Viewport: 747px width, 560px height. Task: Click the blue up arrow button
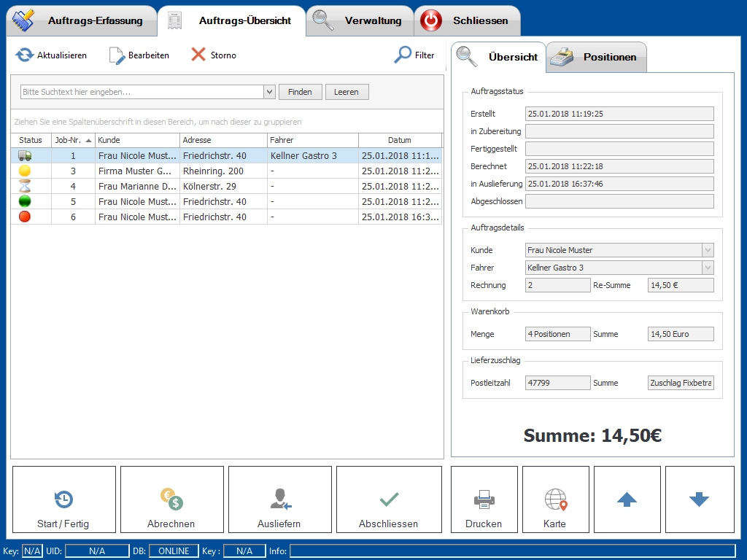(627, 500)
